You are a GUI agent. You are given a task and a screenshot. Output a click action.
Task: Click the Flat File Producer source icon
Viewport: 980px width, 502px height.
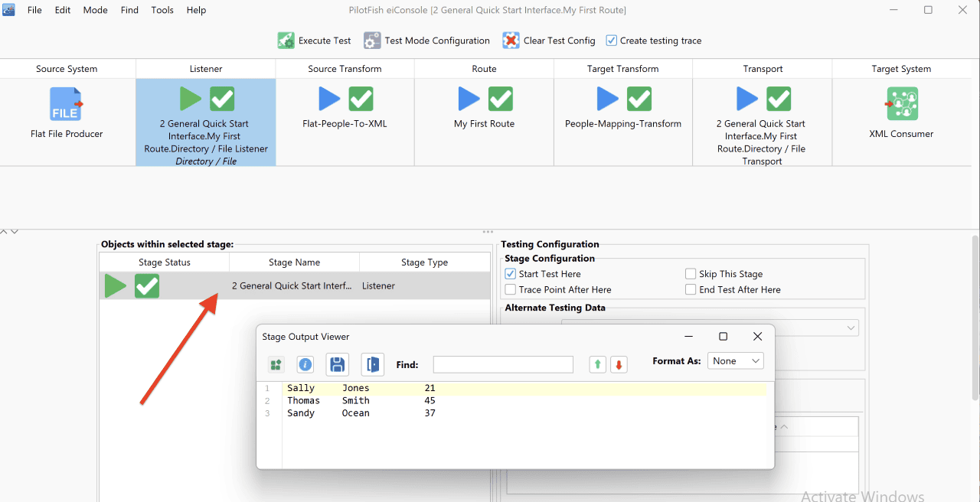pos(67,104)
